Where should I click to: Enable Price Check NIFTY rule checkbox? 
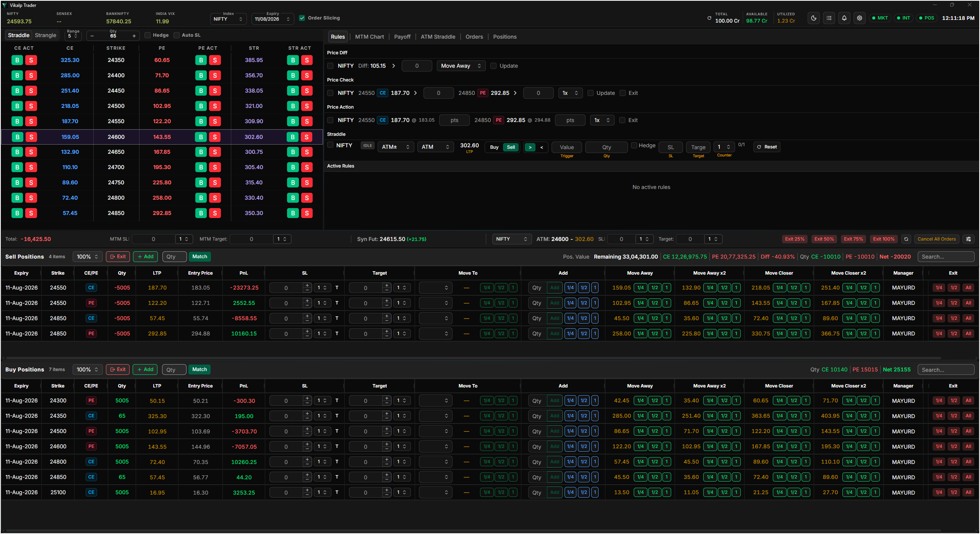coord(331,93)
